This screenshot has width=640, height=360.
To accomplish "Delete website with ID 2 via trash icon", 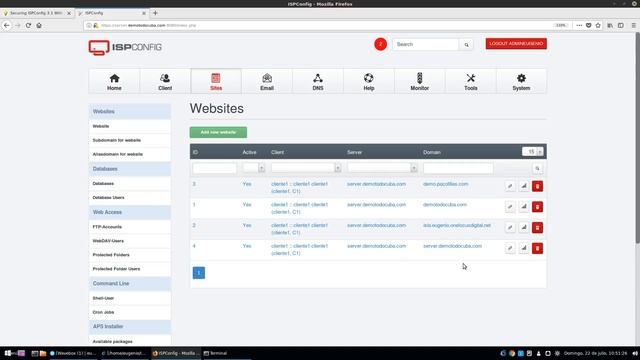I will point(537,227).
